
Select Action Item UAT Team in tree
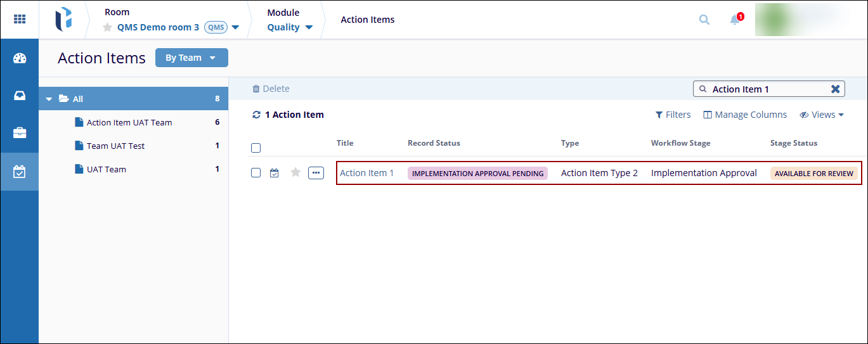pyautogui.click(x=129, y=122)
